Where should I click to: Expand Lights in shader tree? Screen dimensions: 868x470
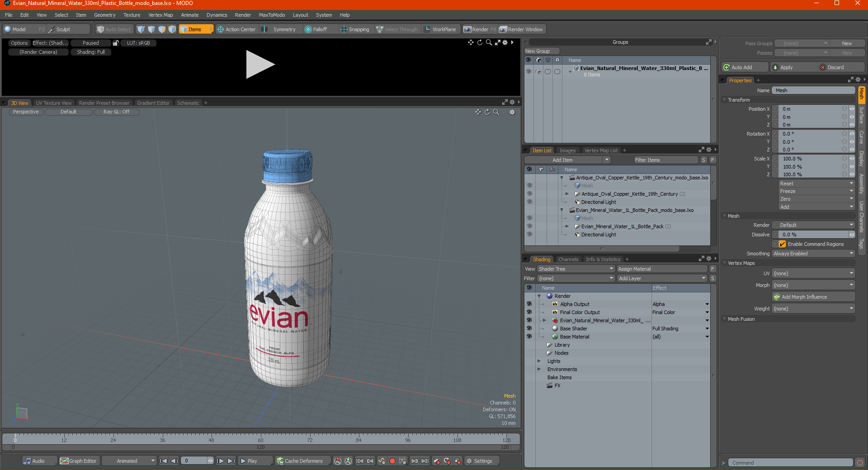[x=539, y=361]
